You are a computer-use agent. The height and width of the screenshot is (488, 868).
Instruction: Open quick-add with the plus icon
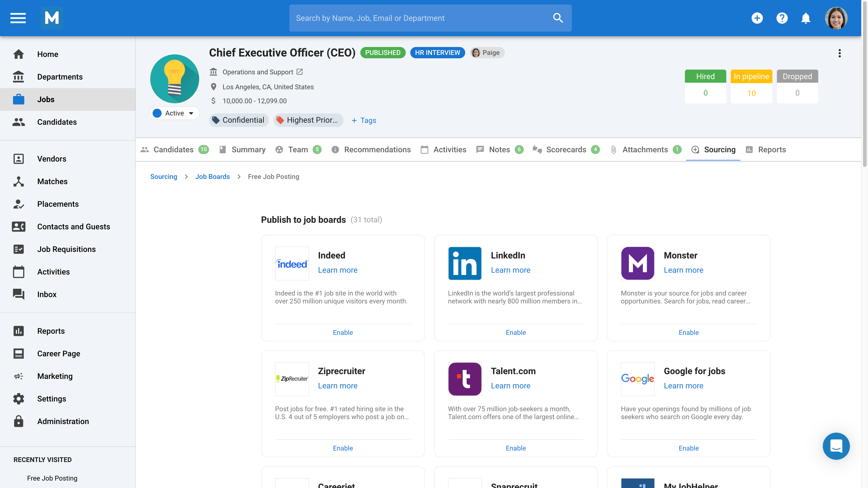click(757, 18)
